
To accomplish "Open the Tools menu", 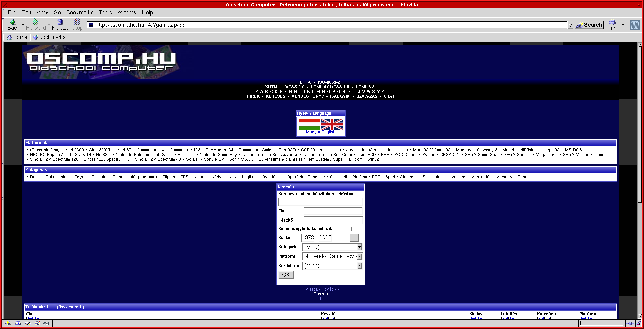I will (105, 12).
